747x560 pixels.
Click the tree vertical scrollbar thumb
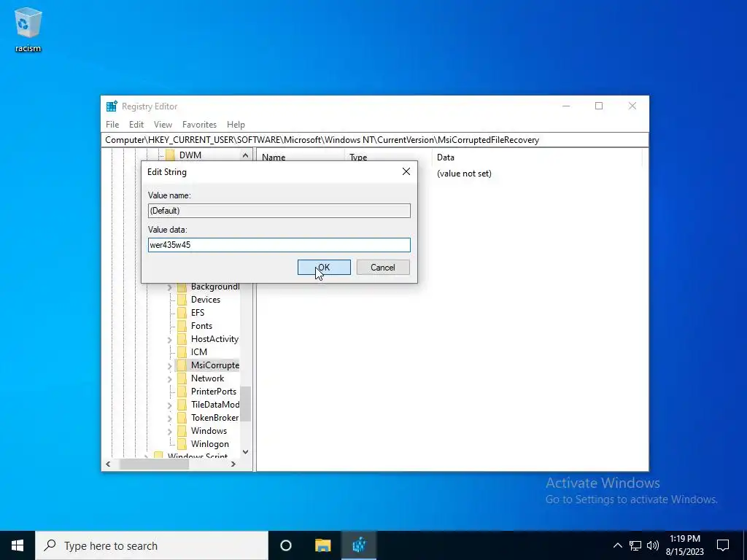245,404
